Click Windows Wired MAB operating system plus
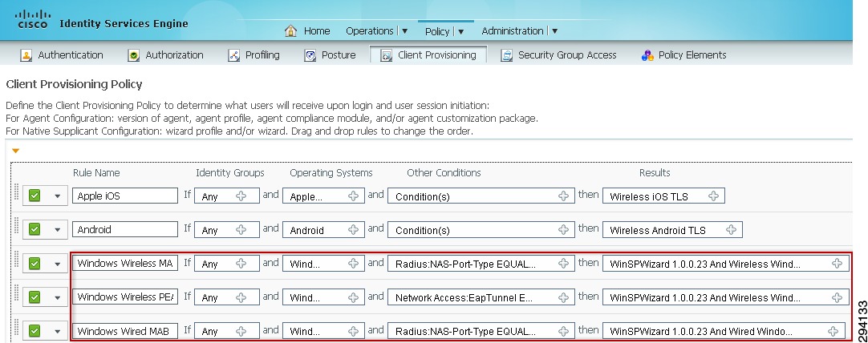Screen dimensions: 868x343 pos(353,331)
